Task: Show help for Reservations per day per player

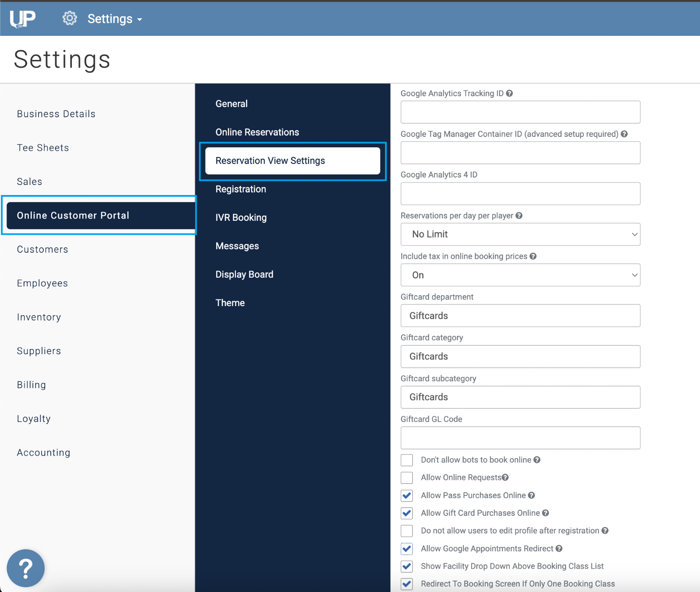Action: [519, 216]
